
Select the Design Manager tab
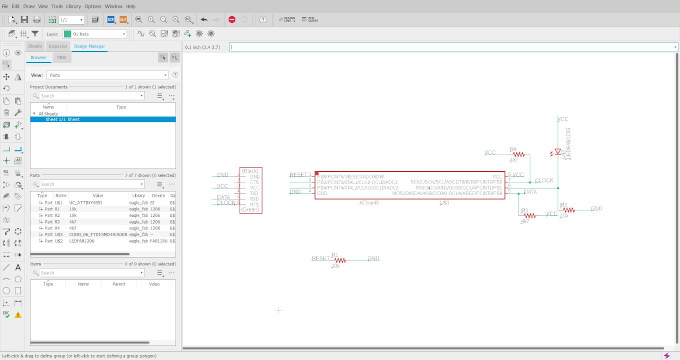click(89, 46)
